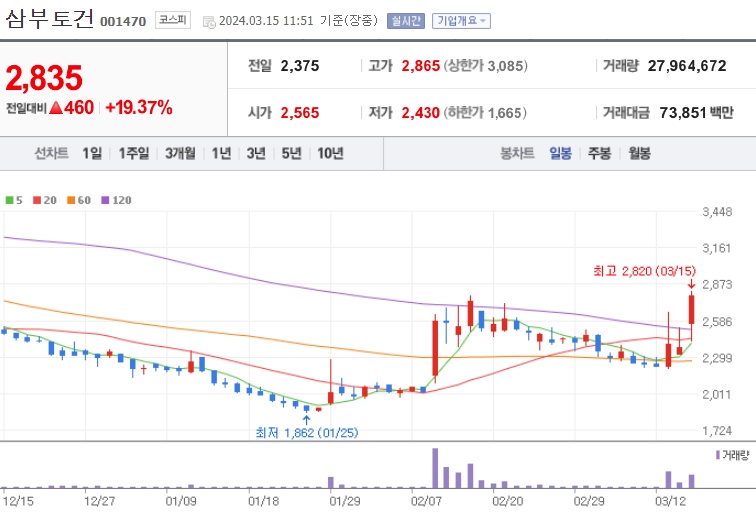Select the 1년 line chart period
Viewport: 756px width, 517px height.
(221, 153)
